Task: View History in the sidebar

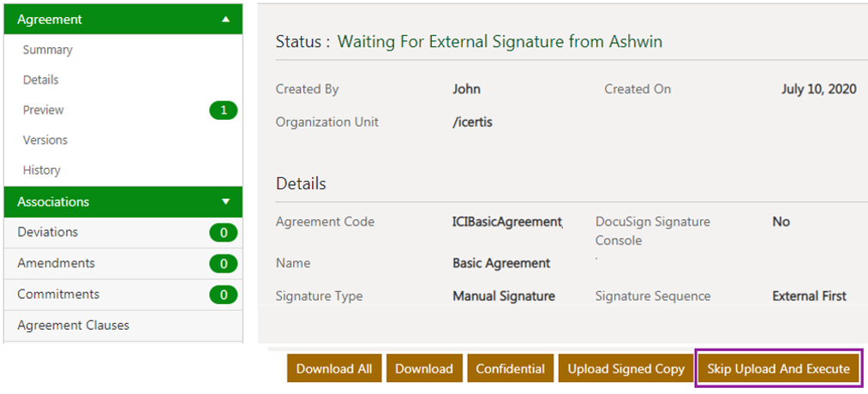Action: (x=42, y=170)
